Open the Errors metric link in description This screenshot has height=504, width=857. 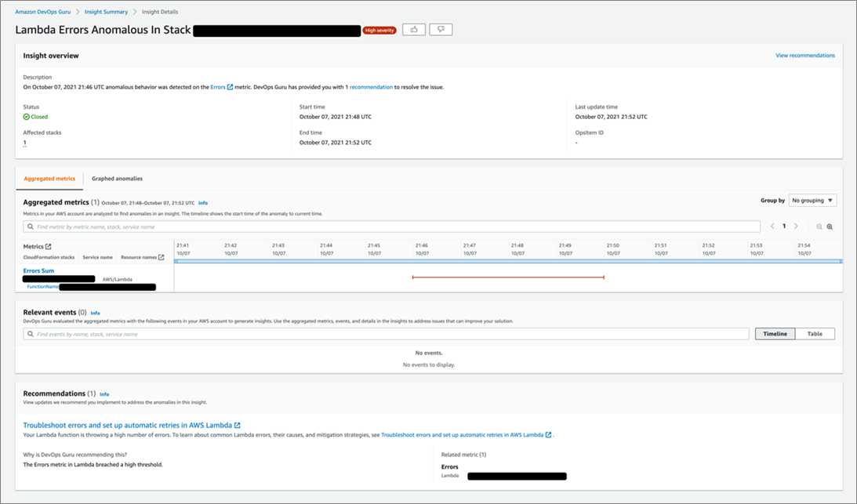point(221,87)
